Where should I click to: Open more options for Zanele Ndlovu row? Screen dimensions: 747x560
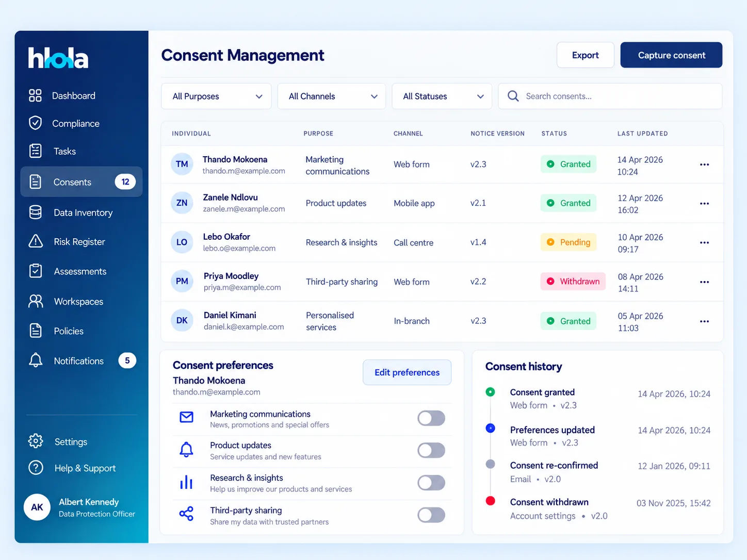click(x=704, y=203)
